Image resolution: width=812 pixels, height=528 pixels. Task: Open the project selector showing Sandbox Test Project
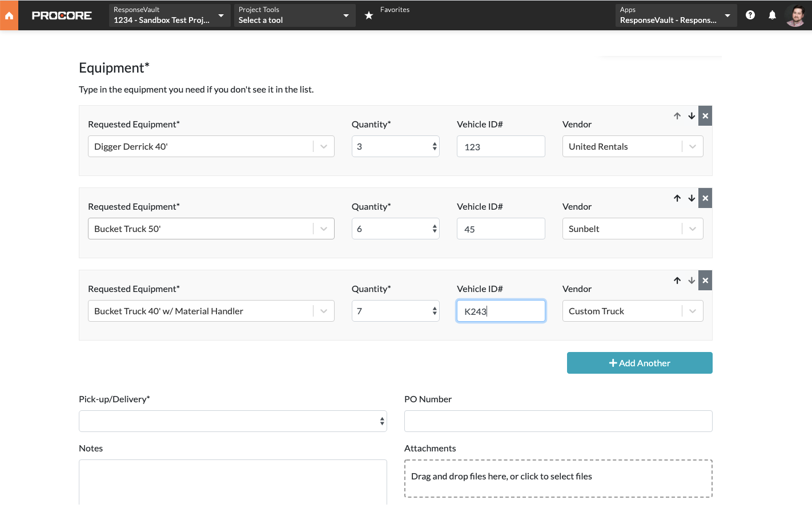[x=169, y=15]
